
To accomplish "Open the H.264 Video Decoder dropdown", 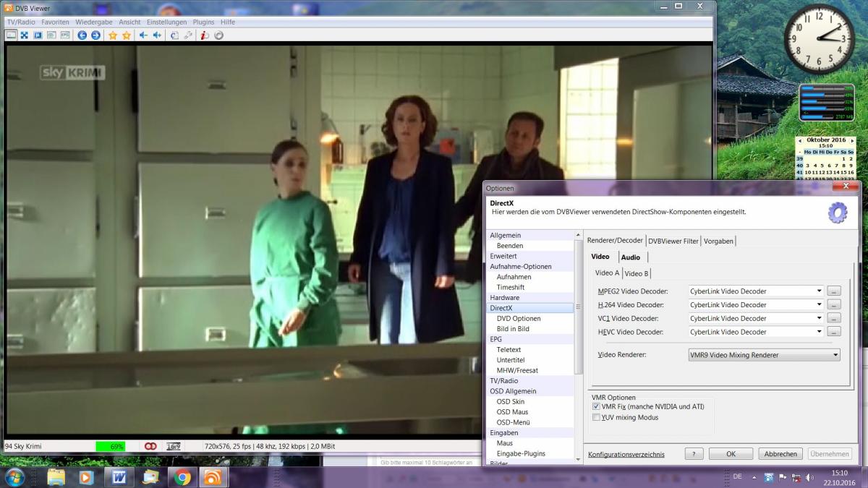I will tap(756, 305).
